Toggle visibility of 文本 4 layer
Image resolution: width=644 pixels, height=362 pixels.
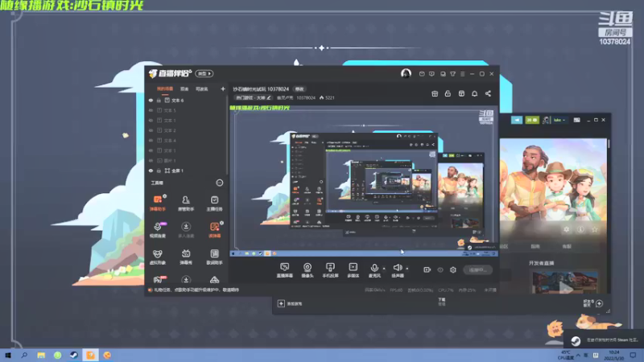151,140
